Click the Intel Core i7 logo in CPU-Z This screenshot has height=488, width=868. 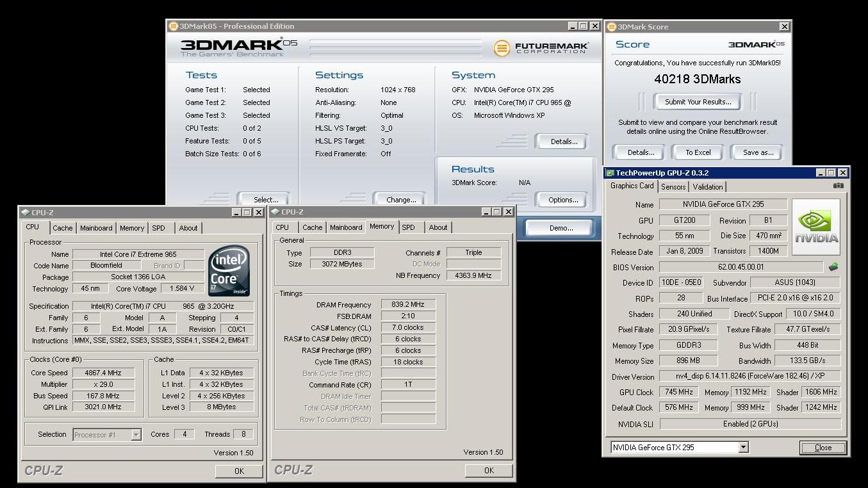coord(229,272)
